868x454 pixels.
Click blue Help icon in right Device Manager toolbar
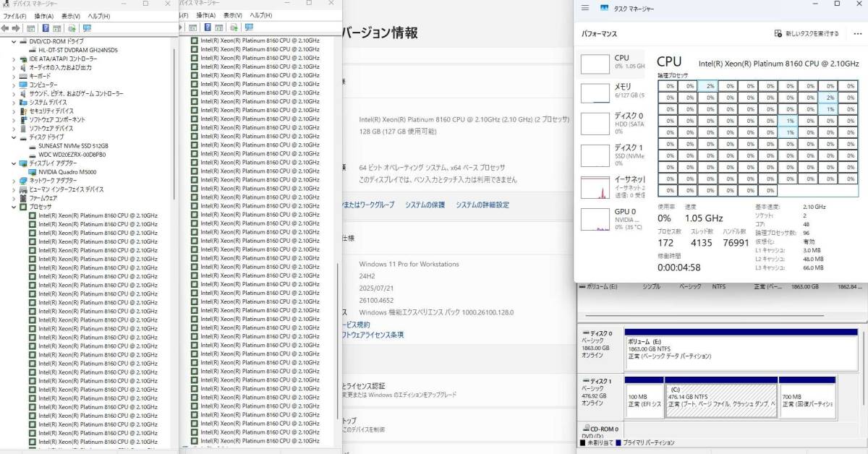point(208,28)
